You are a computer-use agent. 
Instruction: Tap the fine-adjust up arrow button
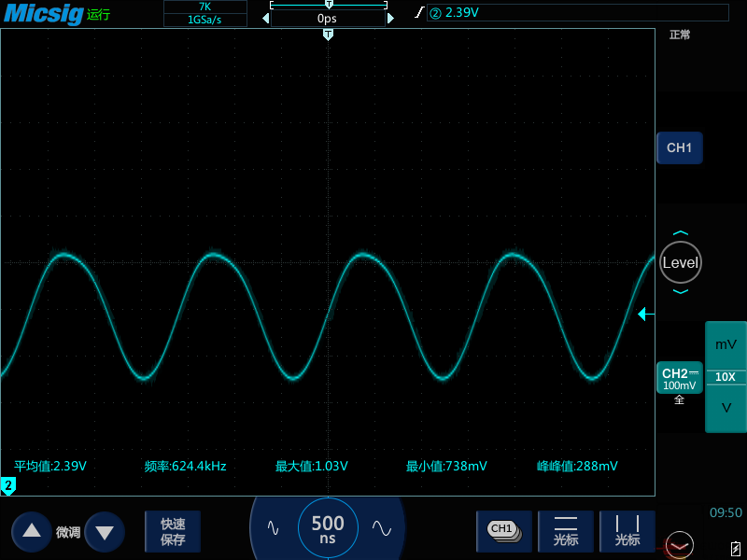tap(32, 531)
